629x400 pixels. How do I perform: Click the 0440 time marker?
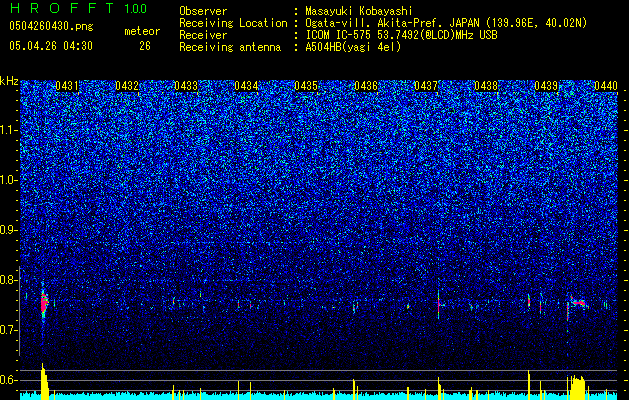[x=606, y=86]
